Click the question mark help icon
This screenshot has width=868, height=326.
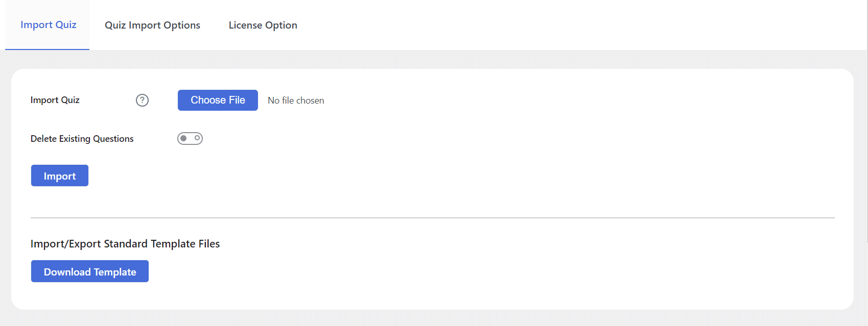pyautogui.click(x=142, y=101)
